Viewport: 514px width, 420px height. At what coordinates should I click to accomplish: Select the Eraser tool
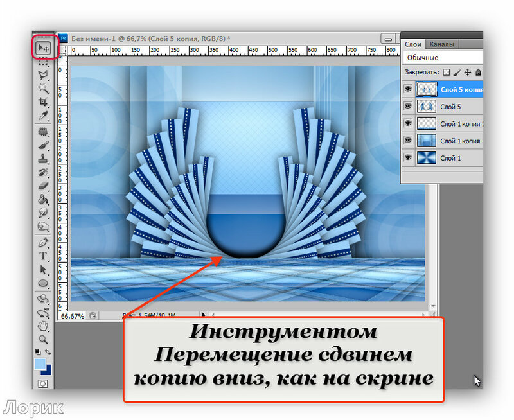tap(43, 186)
